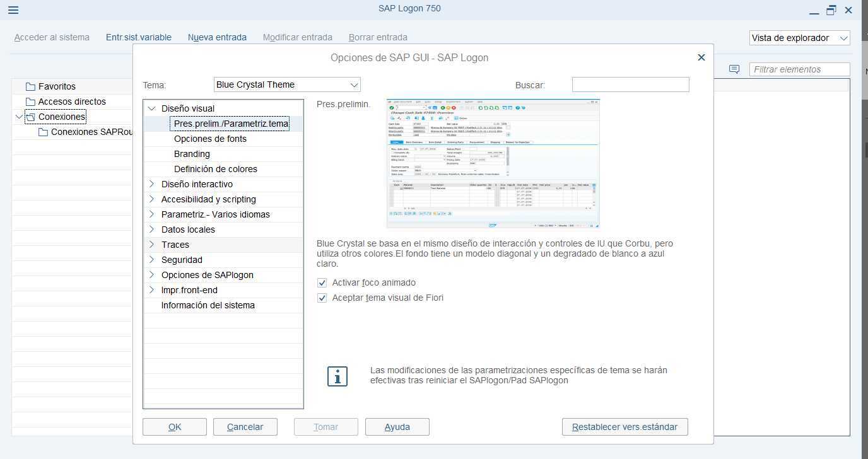Click the Tomar button

326,427
